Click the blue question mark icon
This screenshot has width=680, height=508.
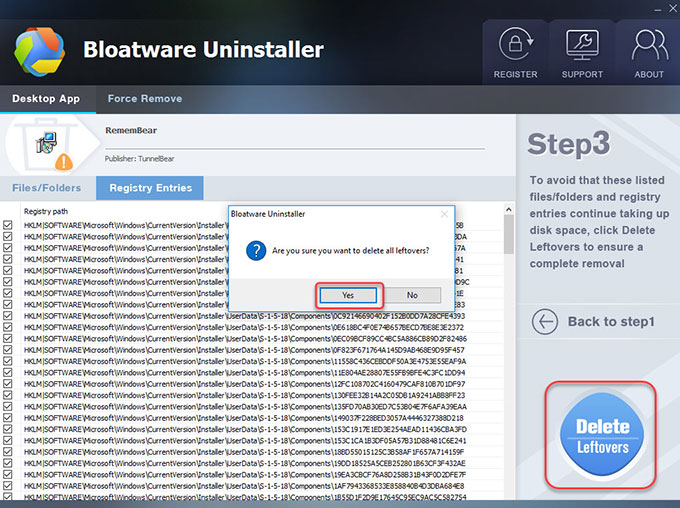point(256,251)
